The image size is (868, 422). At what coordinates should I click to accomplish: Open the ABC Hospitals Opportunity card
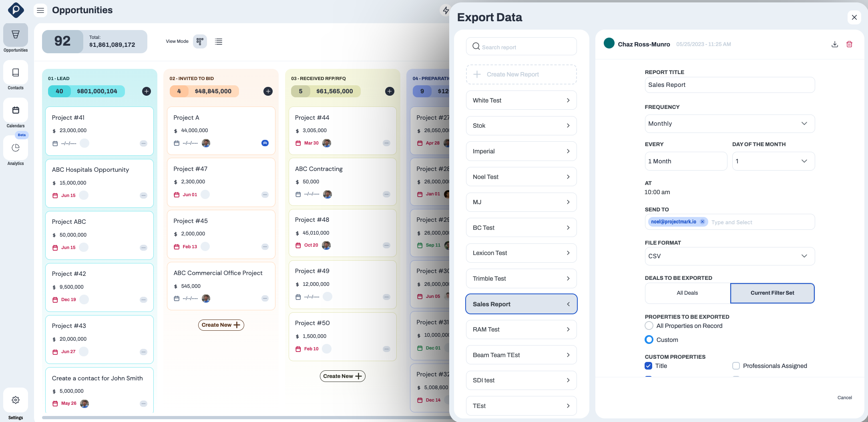coord(99,183)
